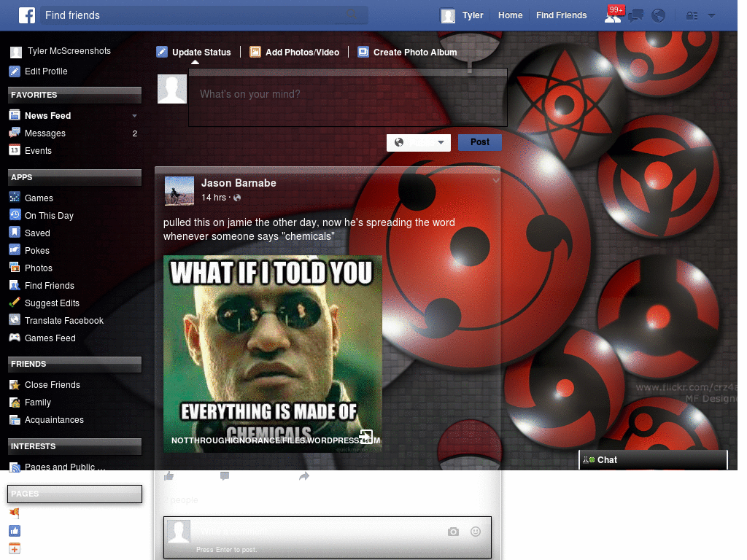The width and height of the screenshot is (747, 560).
Task: Click the Suggest Edits pencil icon
Action: [x=15, y=303]
